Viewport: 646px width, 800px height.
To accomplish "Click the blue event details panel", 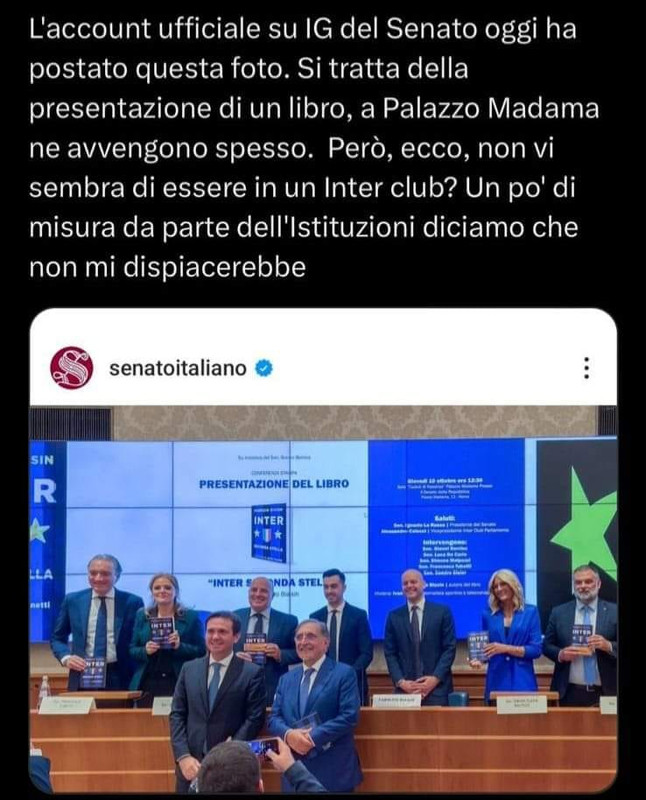I will tap(446, 536).
